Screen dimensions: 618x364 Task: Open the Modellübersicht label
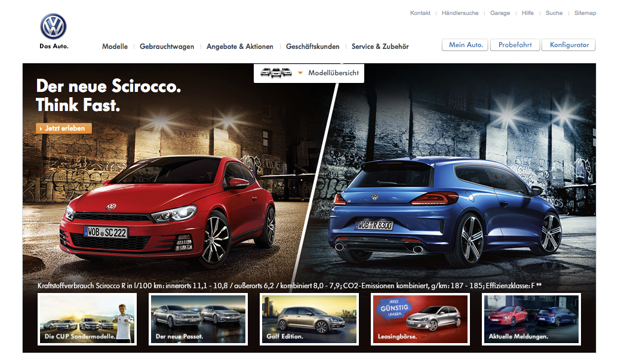coord(333,73)
